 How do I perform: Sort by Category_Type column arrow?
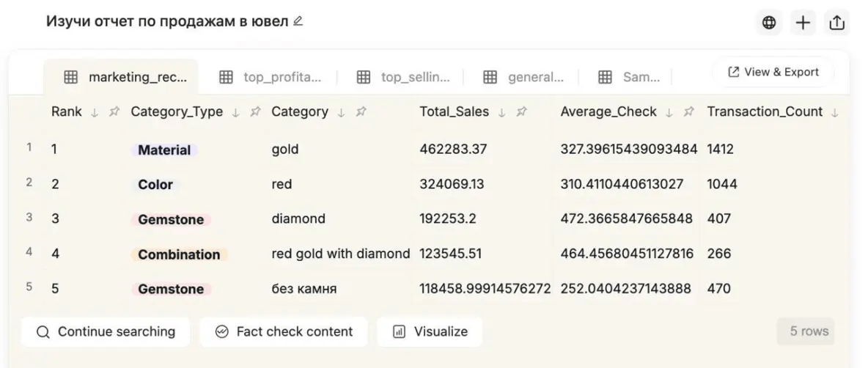[x=235, y=112]
